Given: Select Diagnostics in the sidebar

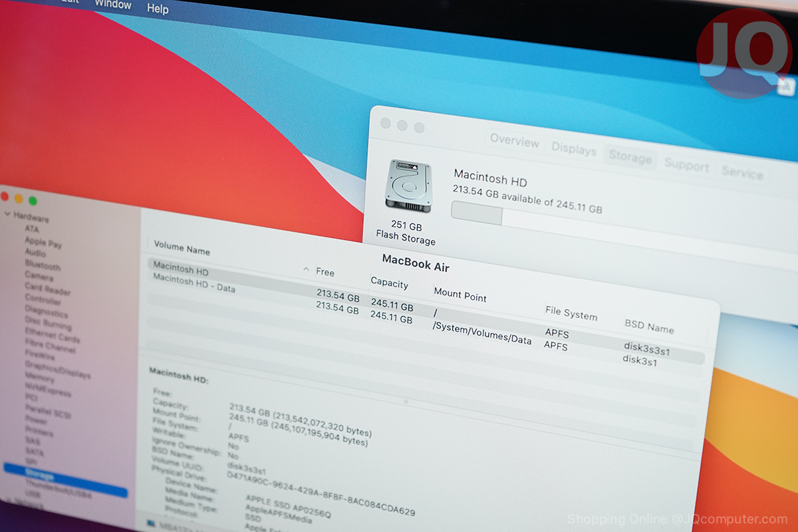Looking at the screenshot, I should click(x=46, y=311).
